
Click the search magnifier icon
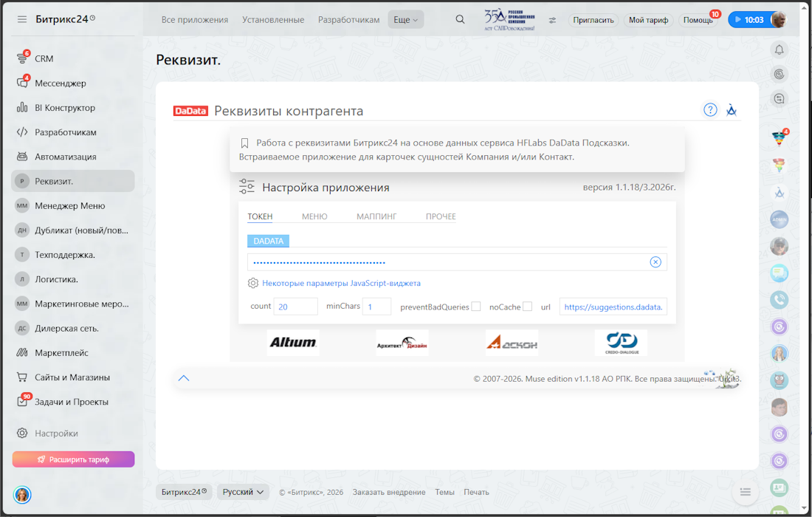point(460,19)
